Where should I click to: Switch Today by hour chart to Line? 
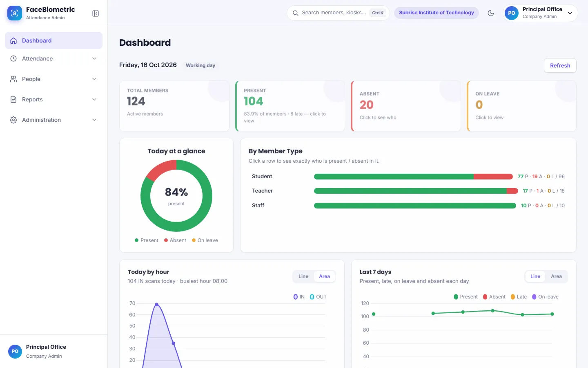tap(303, 276)
